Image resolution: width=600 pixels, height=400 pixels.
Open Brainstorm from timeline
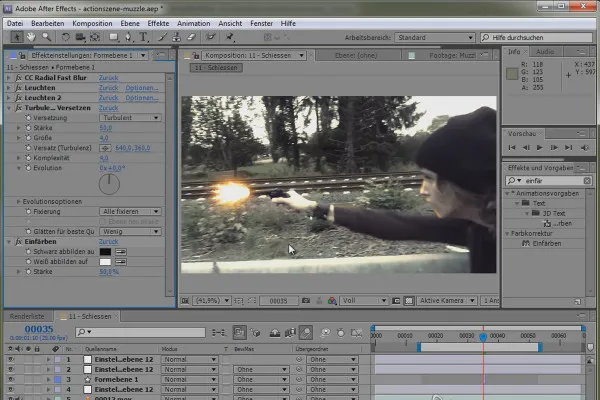tap(325, 333)
